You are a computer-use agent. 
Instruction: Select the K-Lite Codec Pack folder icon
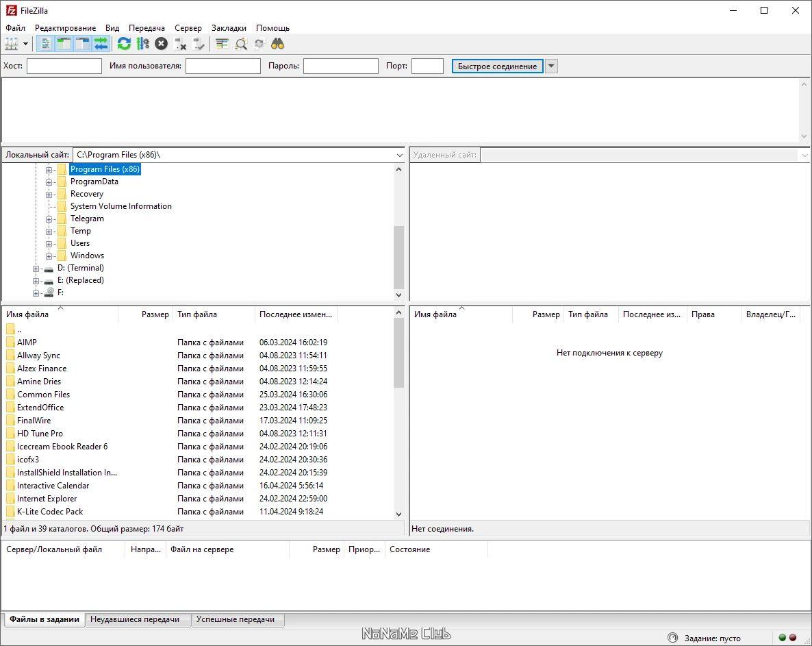10,511
